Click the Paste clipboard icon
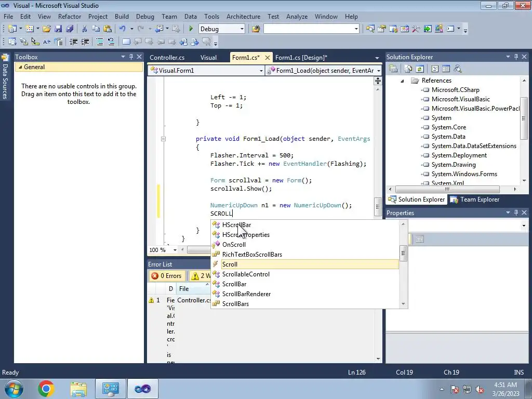Viewport: 532px width, 399px height. coord(108,29)
